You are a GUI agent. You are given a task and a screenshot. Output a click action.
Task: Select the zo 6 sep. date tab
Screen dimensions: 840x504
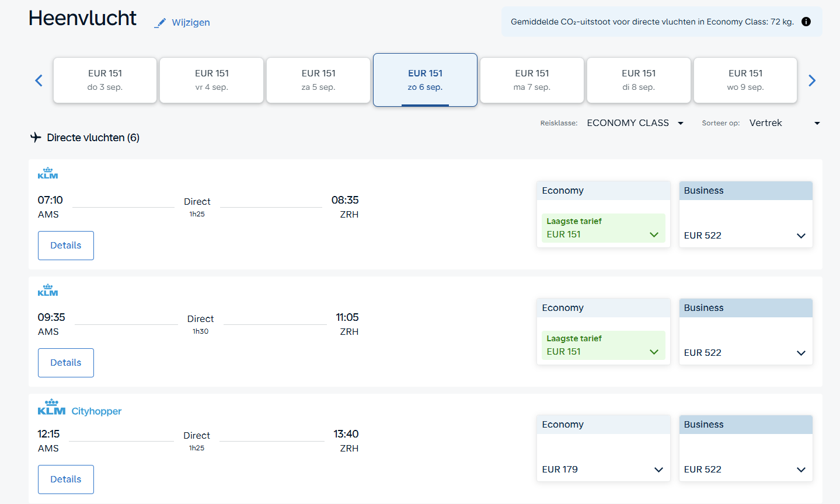point(426,80)
